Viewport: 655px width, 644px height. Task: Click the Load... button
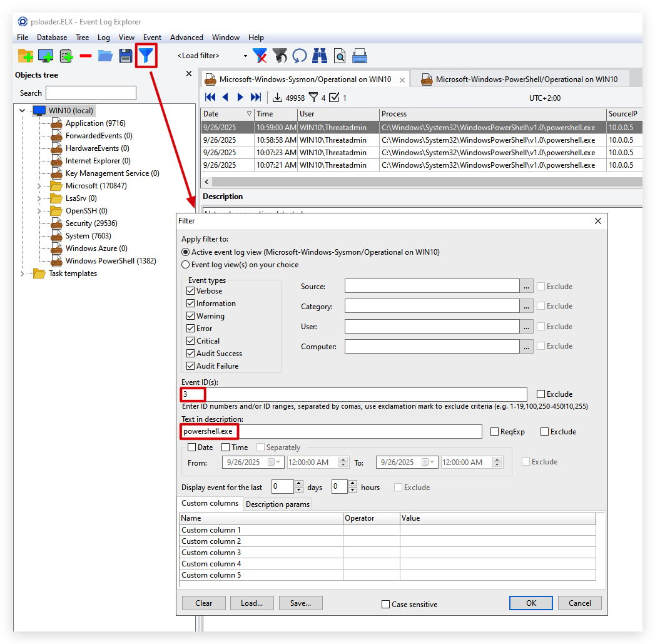click(252, 603)
